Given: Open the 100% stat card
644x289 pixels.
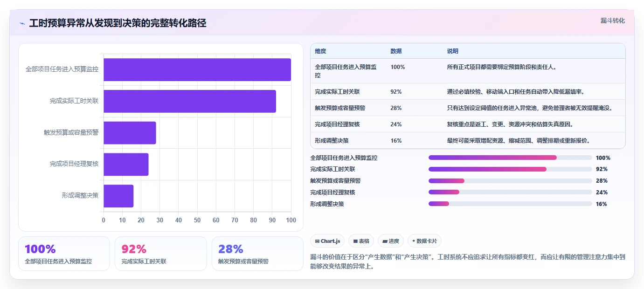Looking at the screenshot, I should point(64,254).
